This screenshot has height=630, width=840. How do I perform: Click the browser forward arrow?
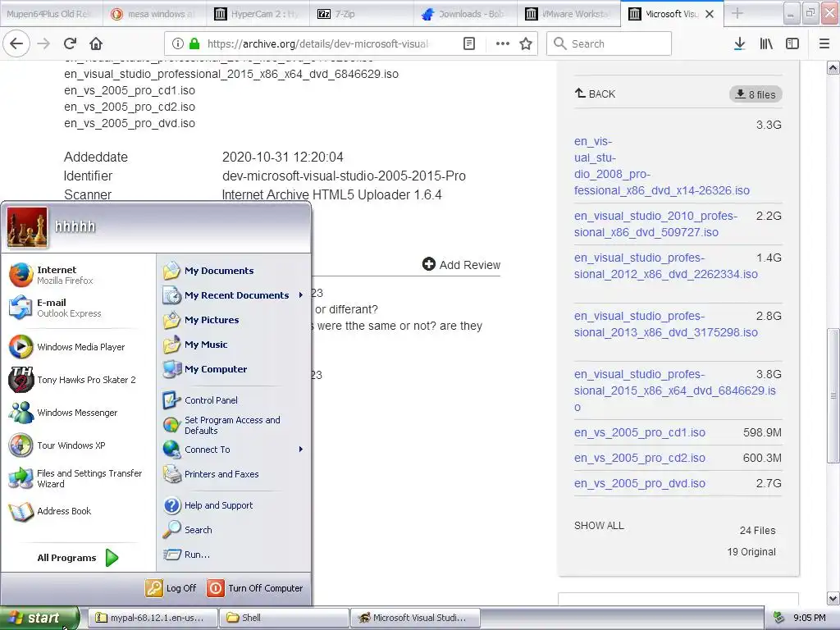pyautogui.click(x=43, y=44)
